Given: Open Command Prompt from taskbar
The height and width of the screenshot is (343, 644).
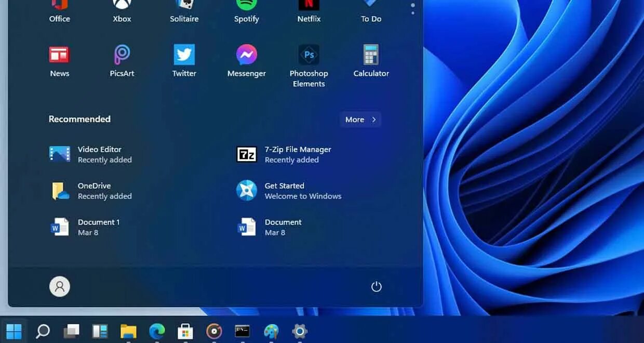Looking at the screenshot, I should pyautogui.click(x=243, y=331).
